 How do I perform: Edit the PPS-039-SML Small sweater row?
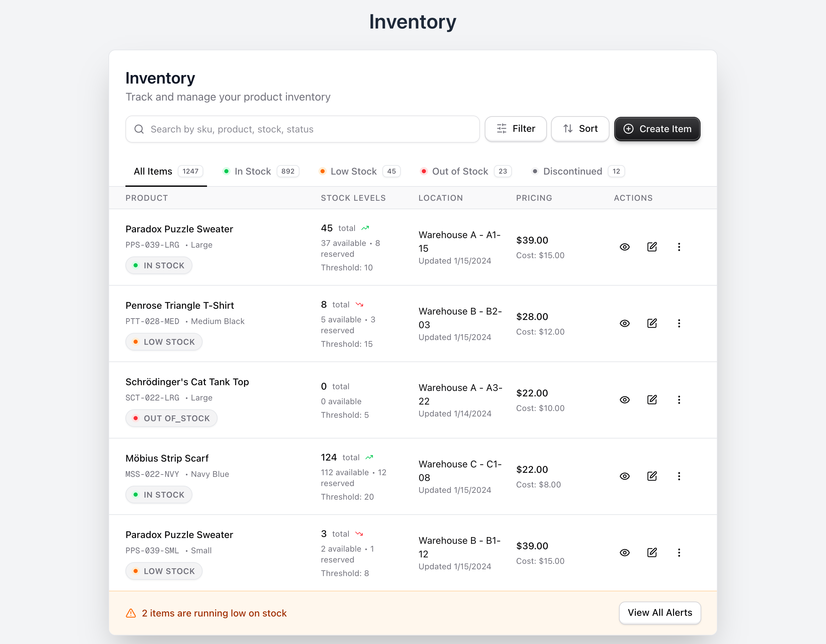pyautogui.click(x=652, y=552)
